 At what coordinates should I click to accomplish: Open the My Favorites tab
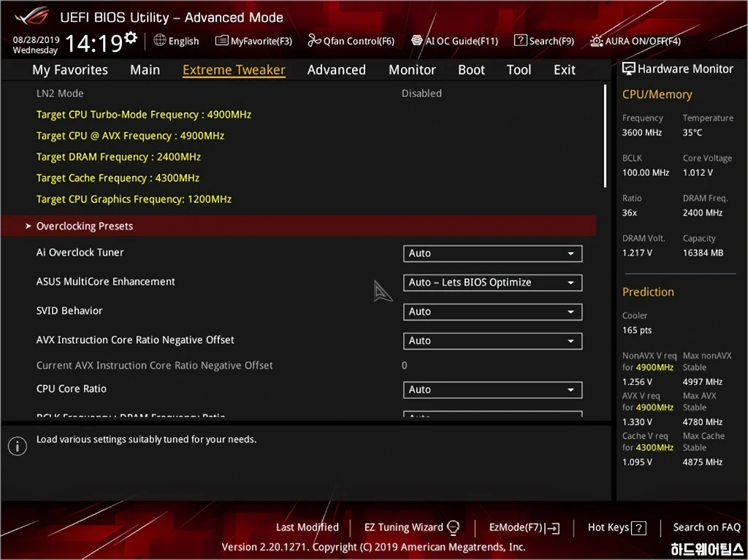pyautogui.click(x=70, y=69)
